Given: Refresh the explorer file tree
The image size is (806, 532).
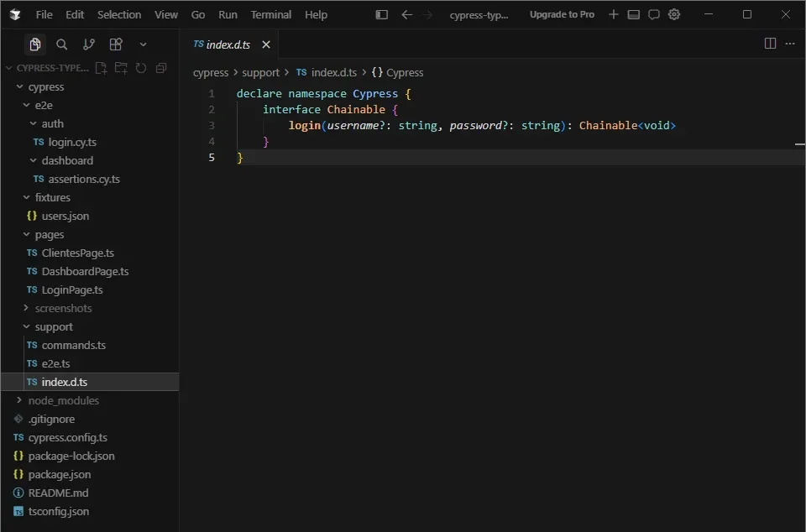Looking at the screenshot, I should [x=141, y=68].
